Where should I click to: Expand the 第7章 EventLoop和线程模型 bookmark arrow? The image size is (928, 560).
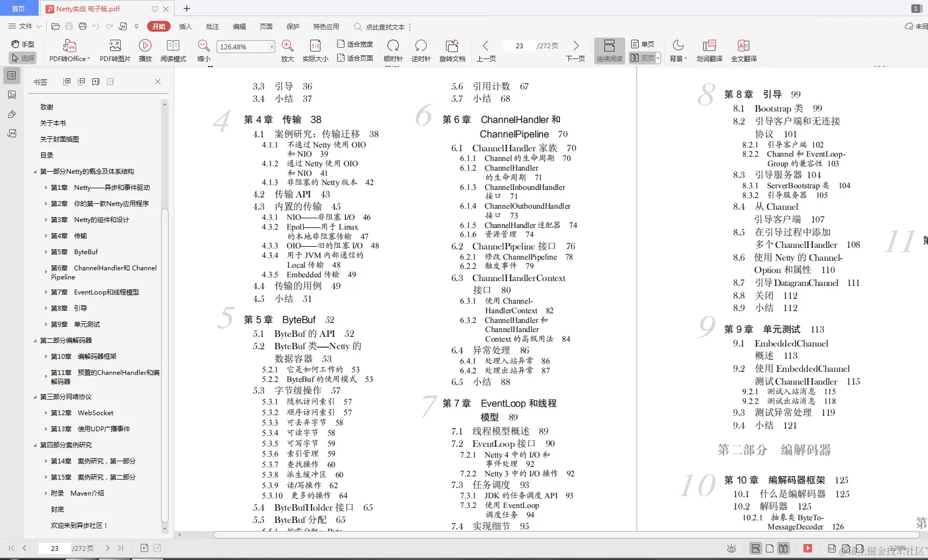tap(46, 292)
